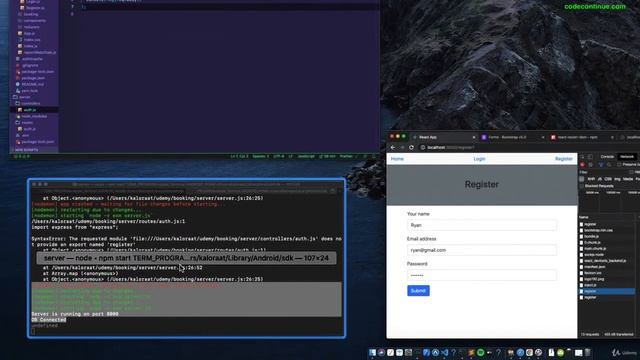
Task: Filter network requests by CSS
Action: 608,179
